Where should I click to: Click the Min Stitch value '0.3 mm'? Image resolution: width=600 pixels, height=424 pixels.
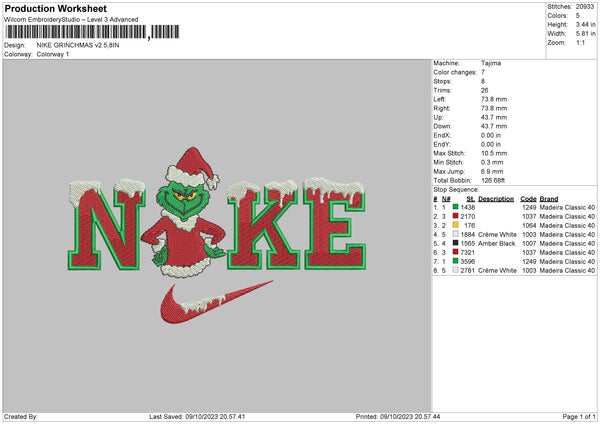[x=492, y=162]
